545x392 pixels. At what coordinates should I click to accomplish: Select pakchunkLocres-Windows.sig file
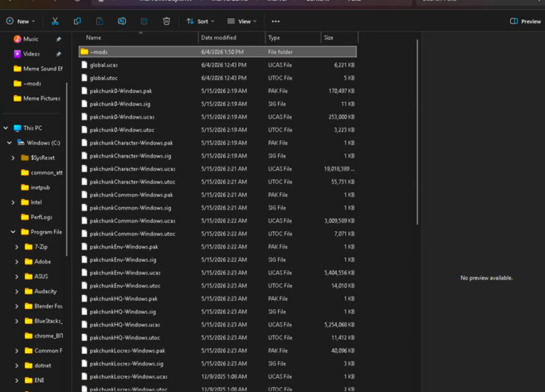(218, 364)
